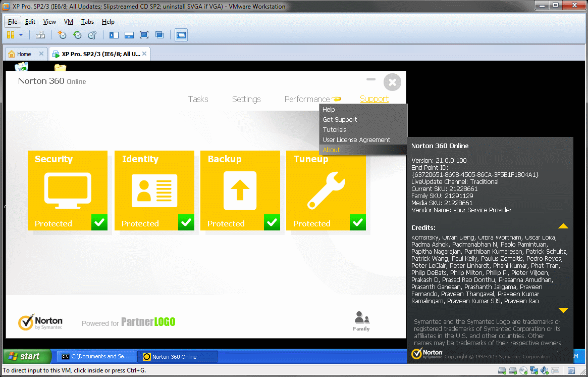
Task: Switch to the Home tab in VMware
Action: point(23,54)
